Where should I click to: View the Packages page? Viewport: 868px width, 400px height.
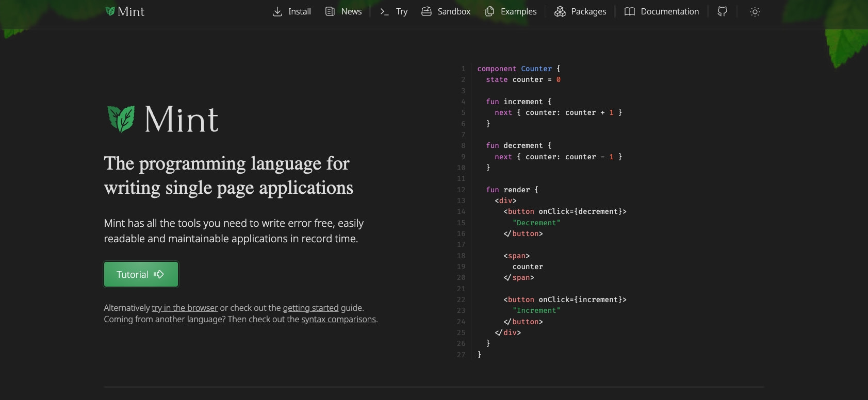pos(580,11)
